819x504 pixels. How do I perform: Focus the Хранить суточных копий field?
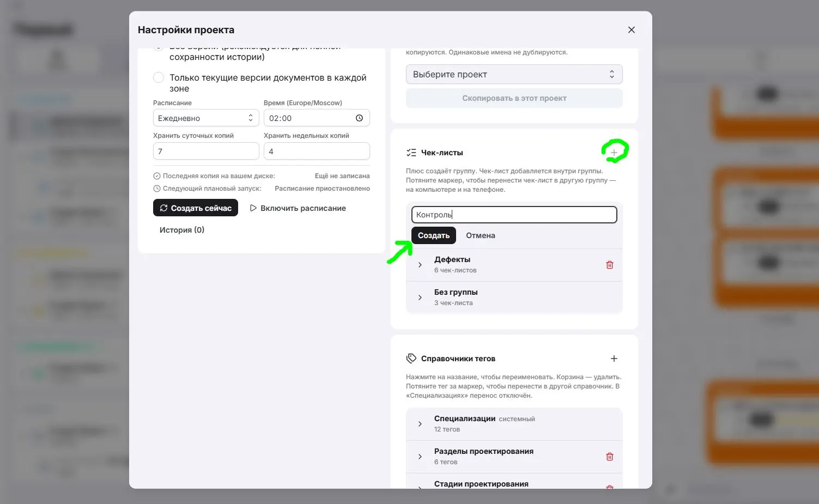tap(206, 151)
